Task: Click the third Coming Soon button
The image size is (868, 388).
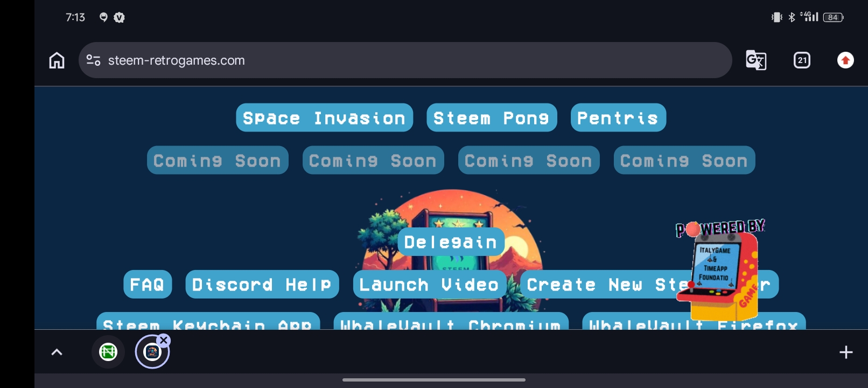Action: [x=529, y=160]
